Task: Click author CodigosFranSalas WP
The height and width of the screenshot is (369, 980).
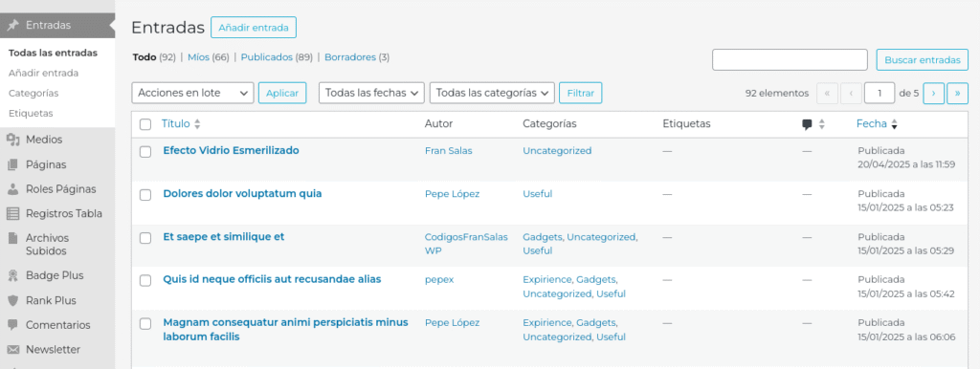Action: 466,244
